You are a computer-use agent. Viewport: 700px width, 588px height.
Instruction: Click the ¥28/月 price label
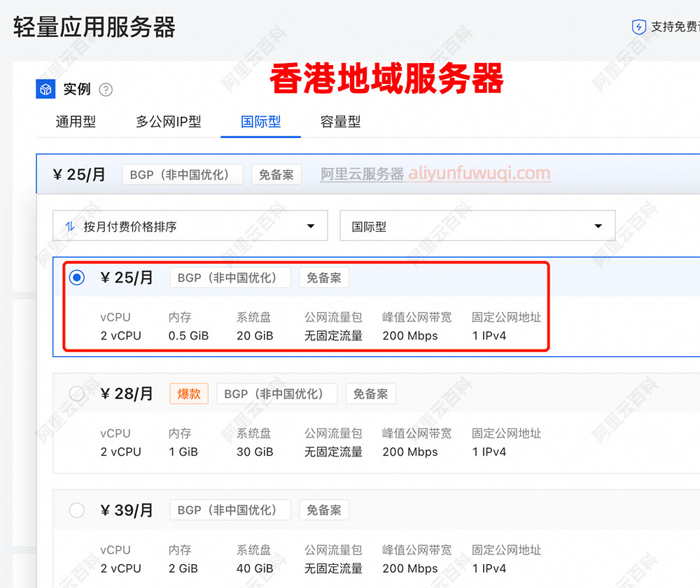(x=127, y=394)
